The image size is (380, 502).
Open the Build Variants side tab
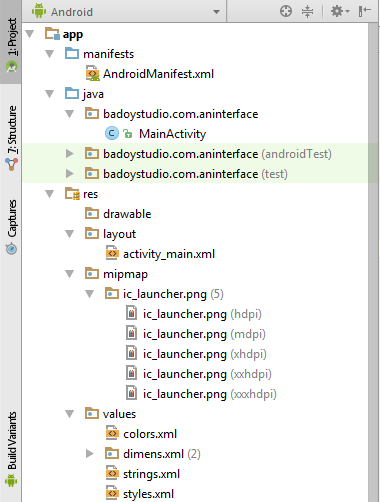coord(12,449)
